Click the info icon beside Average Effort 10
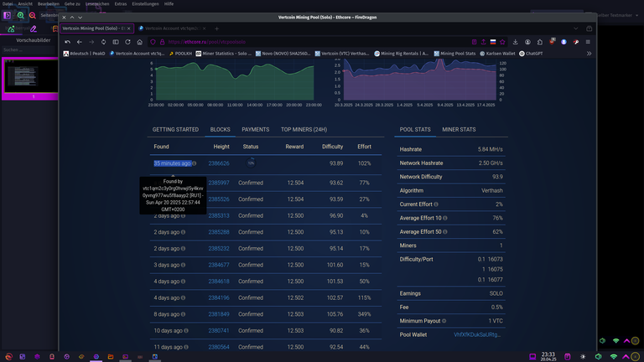The image size is (644, 362). tap(445, 218)
